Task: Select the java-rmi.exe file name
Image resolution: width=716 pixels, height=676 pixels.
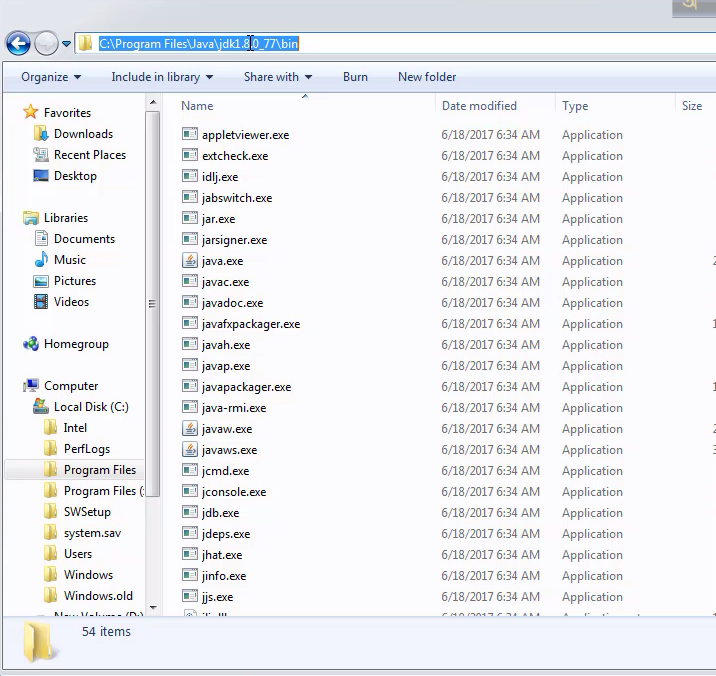Action: (234, 408)
